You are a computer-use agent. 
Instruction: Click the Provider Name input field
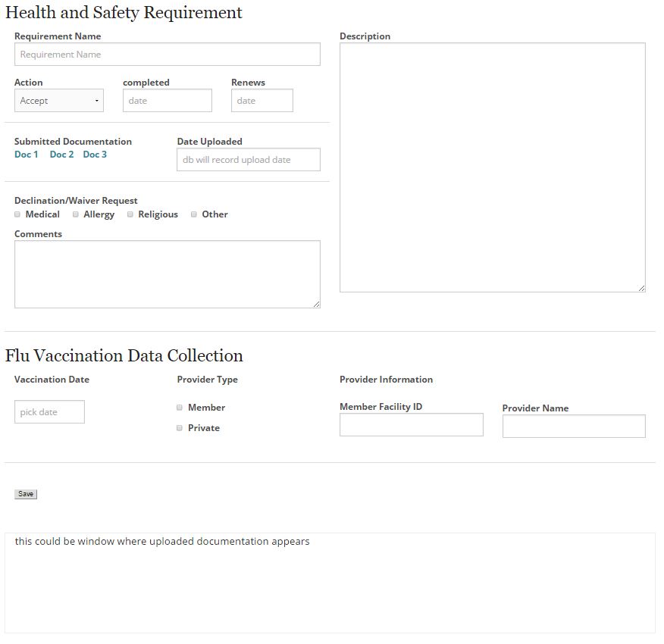pos(573,427)
